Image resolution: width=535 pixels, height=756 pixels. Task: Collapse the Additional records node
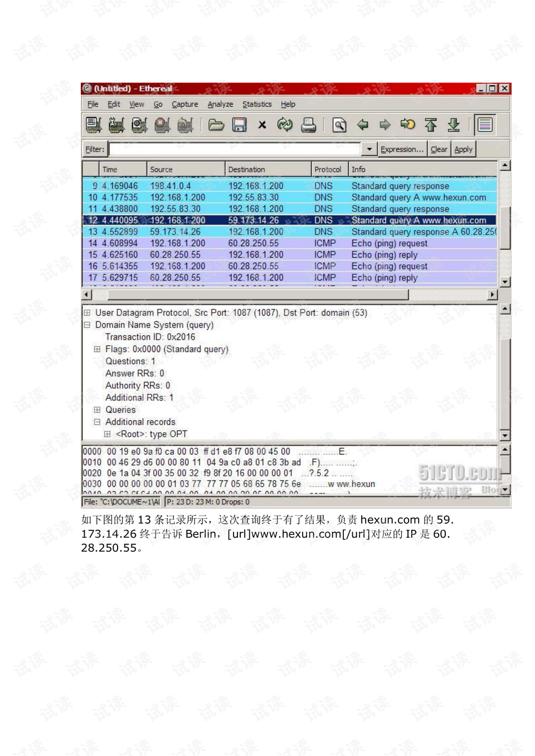97,421
